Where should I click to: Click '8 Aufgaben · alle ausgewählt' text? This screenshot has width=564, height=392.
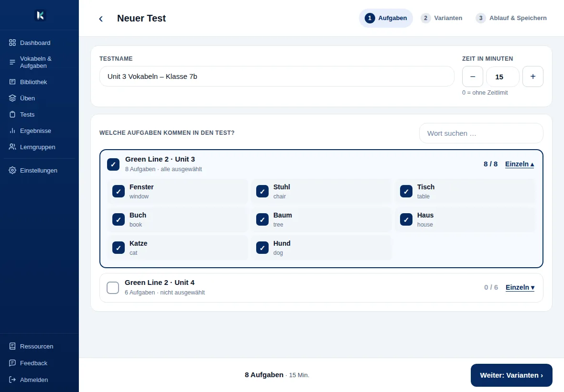click(x=163, y=169)
